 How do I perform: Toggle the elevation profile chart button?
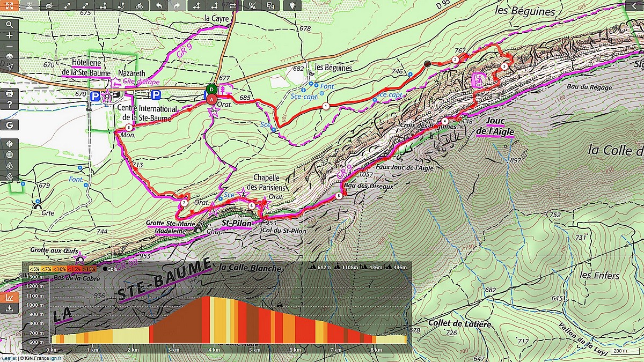tap(10, 298)
